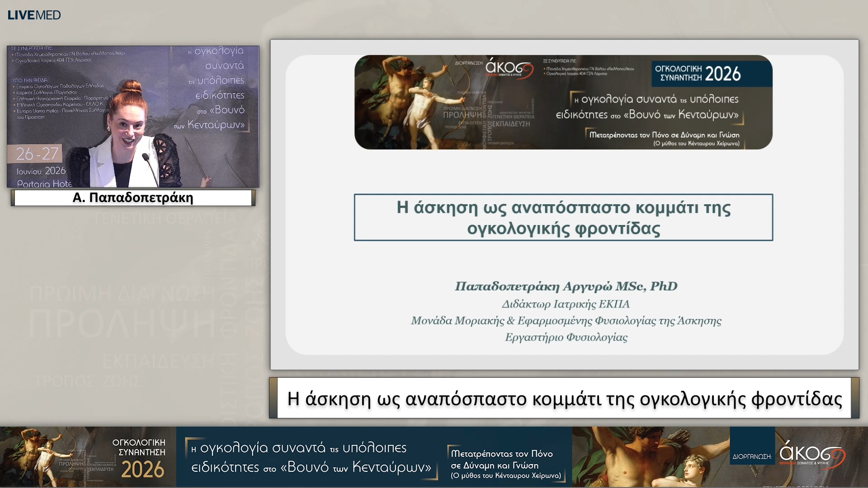Click the speaker video thumbnail
Image resolution: width=868 pixels, height=488 pixels.
[x=133, y=117]
